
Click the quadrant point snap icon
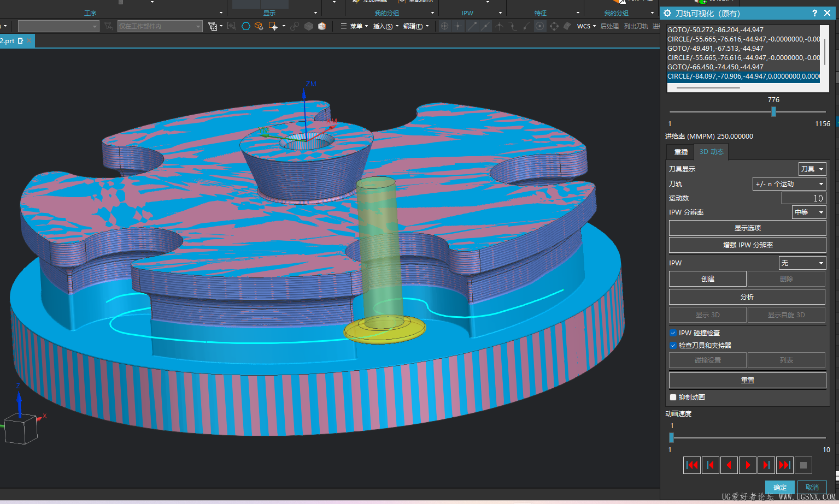tap(554, 26)
